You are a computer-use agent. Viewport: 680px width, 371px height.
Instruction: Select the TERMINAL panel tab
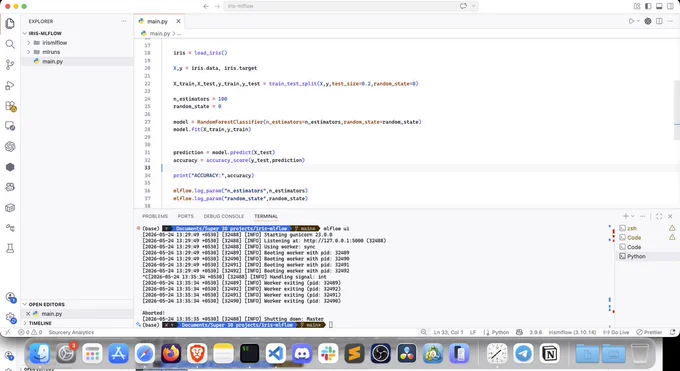coord(266,216)
